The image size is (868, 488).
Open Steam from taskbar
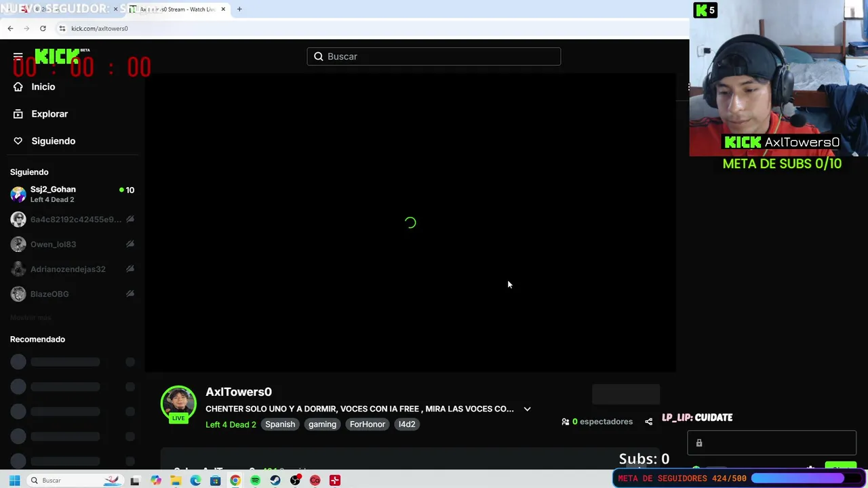(x=275, y=481)
